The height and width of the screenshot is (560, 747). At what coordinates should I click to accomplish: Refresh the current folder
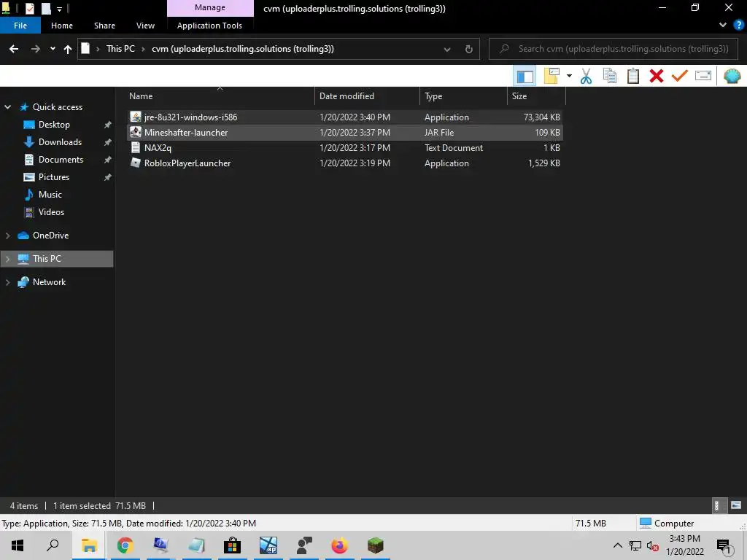[x=469, y=49]
